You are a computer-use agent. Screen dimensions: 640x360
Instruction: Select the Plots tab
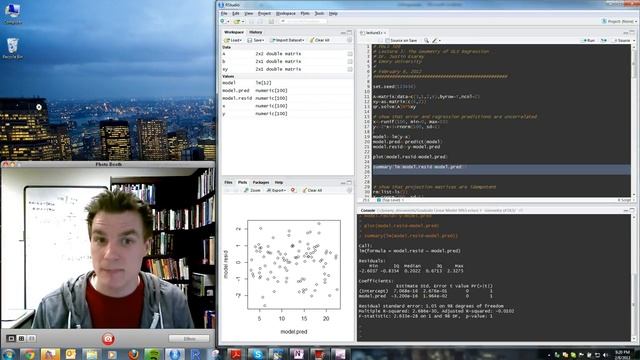(x=242, y=182)
